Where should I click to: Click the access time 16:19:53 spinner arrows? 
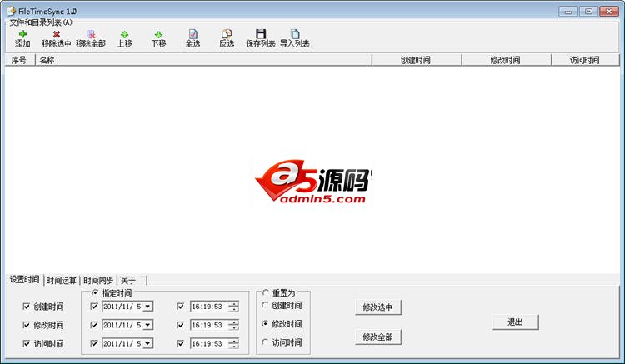(x=234, y=343)
